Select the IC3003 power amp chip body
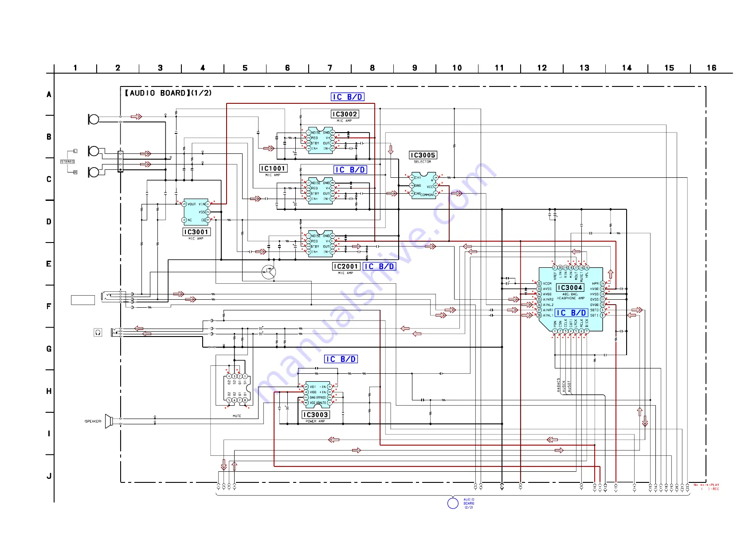This screenshot has width=745, height=560. click(x=318, y=395)
